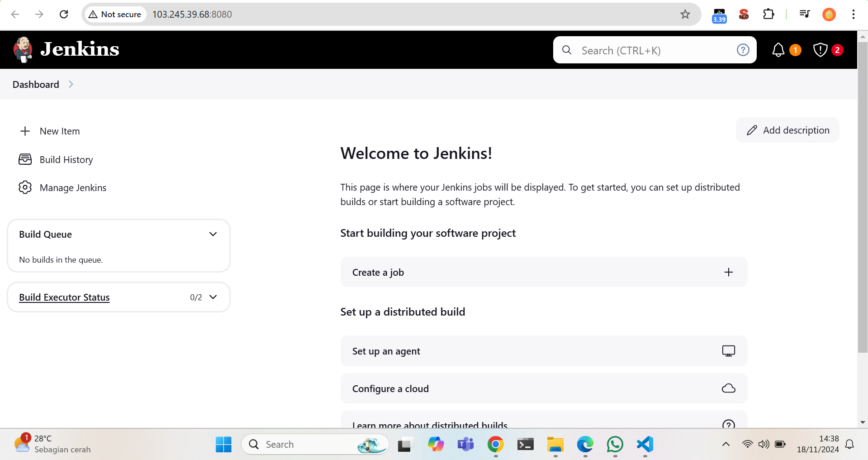Click the Create a job card
This screenshot has width=868, height=460.
(x=544, y=272)
